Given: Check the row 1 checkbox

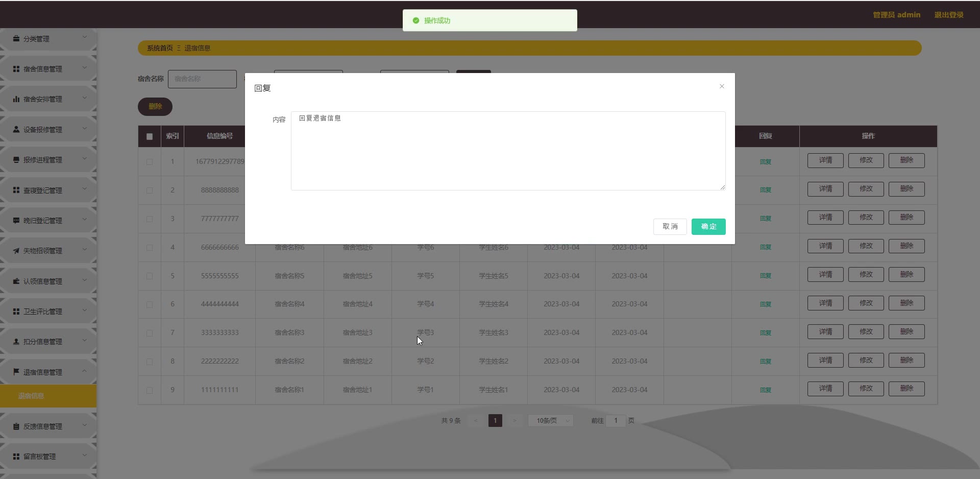Looking at the screenshot, I should [150, 162].
